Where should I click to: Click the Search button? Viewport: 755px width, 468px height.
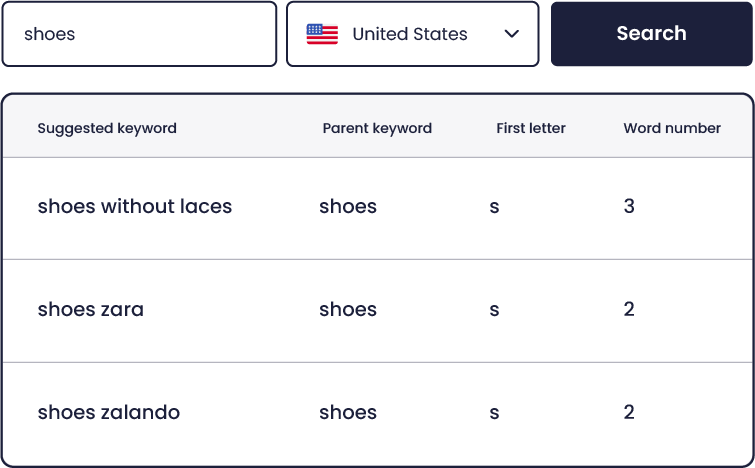click(651, 34)
